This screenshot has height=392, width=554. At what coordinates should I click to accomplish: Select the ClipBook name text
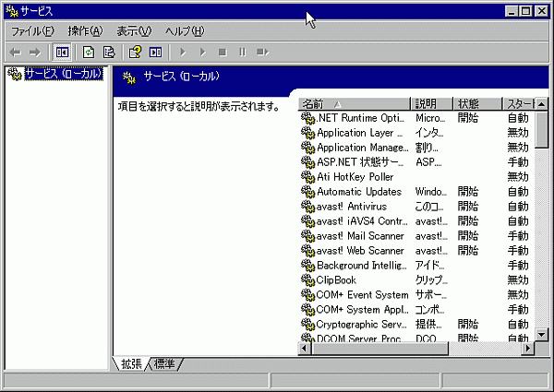(x=336, y=280)
